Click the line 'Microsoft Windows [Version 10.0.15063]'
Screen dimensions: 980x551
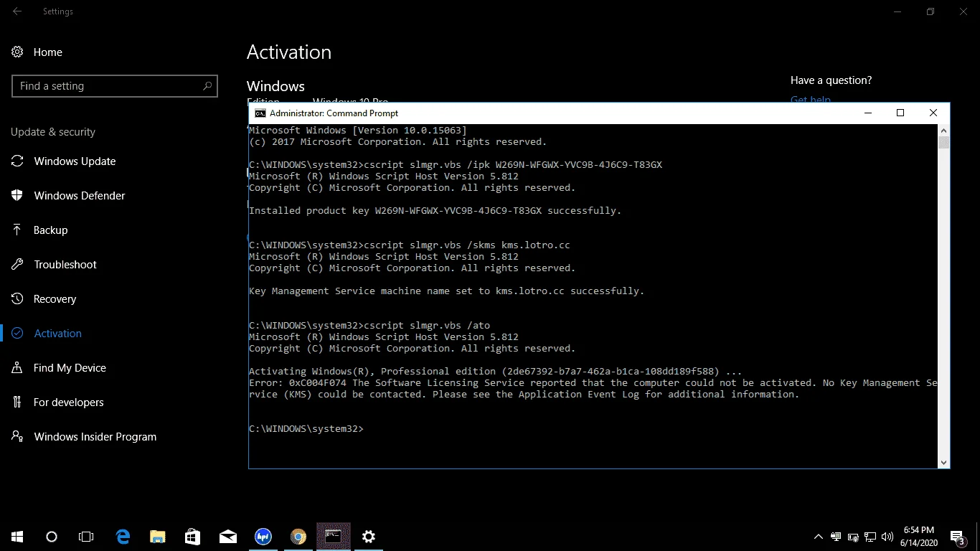pos(357,131)
